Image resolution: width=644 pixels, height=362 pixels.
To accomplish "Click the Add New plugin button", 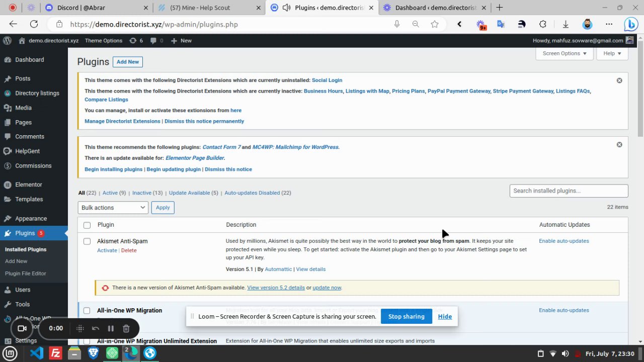I will click(x=128, y=62).
